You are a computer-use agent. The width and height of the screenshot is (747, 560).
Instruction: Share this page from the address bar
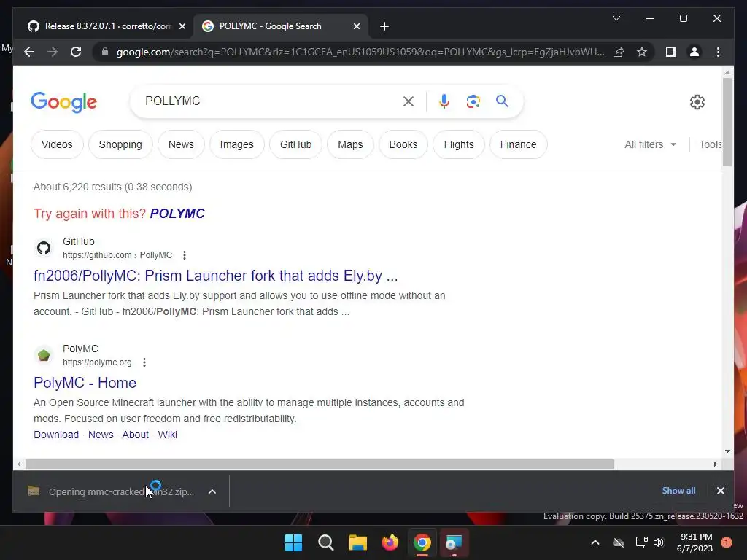point(619,52)
